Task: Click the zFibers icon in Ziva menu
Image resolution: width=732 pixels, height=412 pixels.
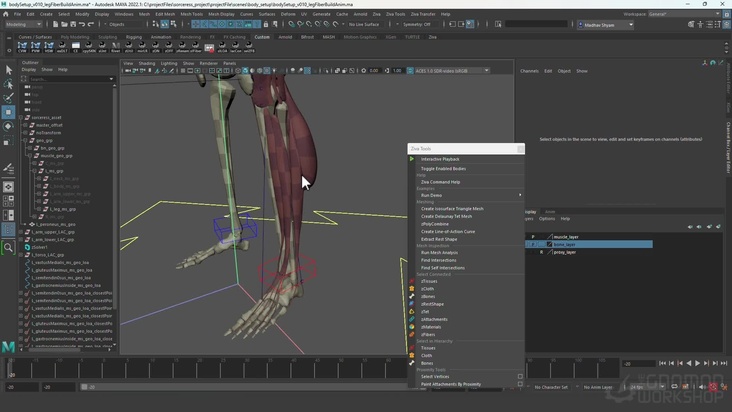Action: (412, 335)
